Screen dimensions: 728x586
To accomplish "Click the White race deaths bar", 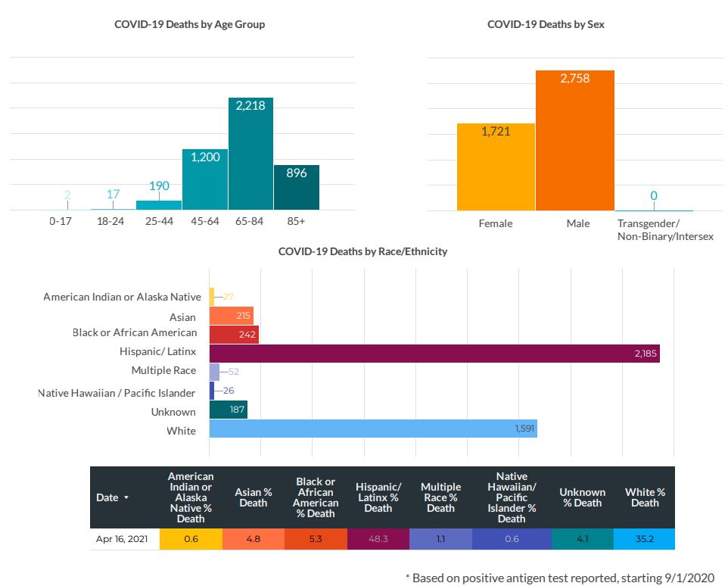I will tap(372, 429).
